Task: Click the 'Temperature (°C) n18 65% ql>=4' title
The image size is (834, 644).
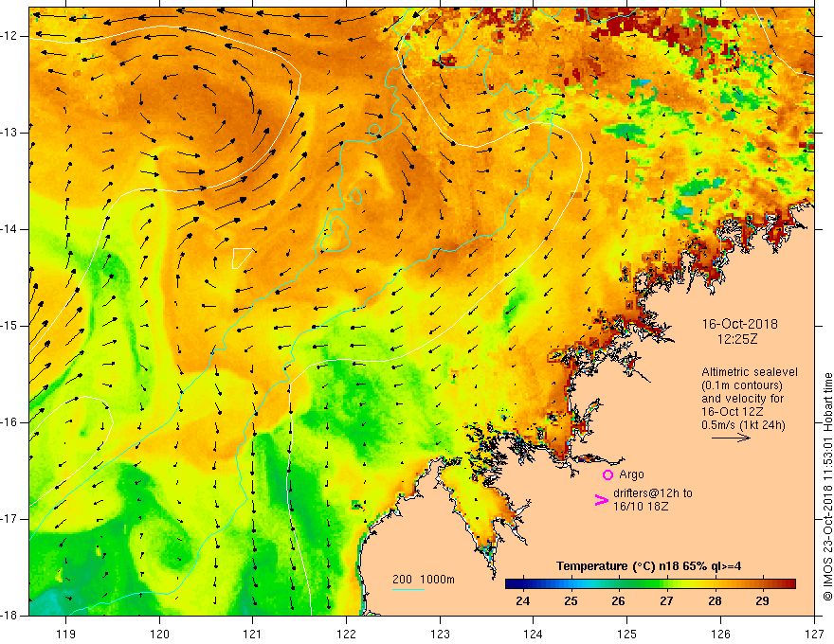Action: pos(648,566)
